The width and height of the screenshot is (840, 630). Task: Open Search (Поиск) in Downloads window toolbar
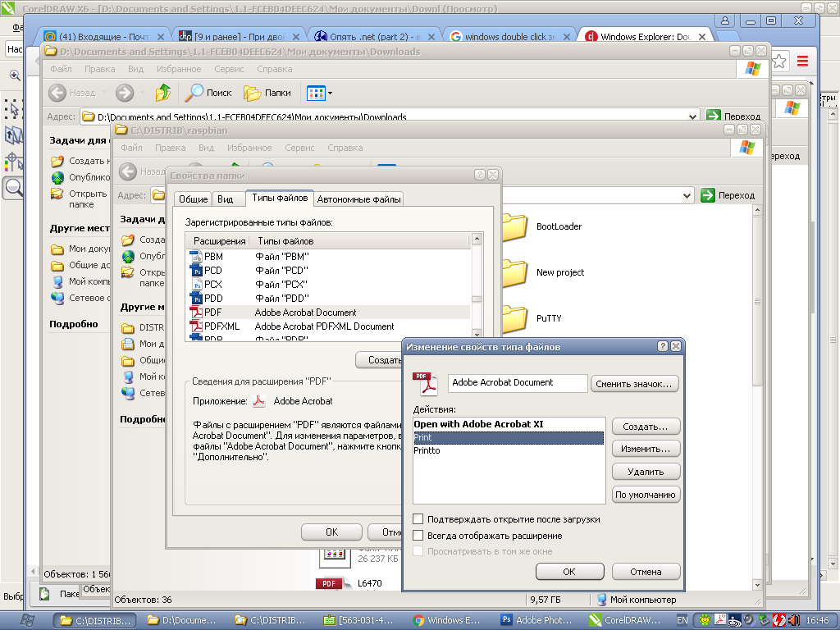coord(208,93)
